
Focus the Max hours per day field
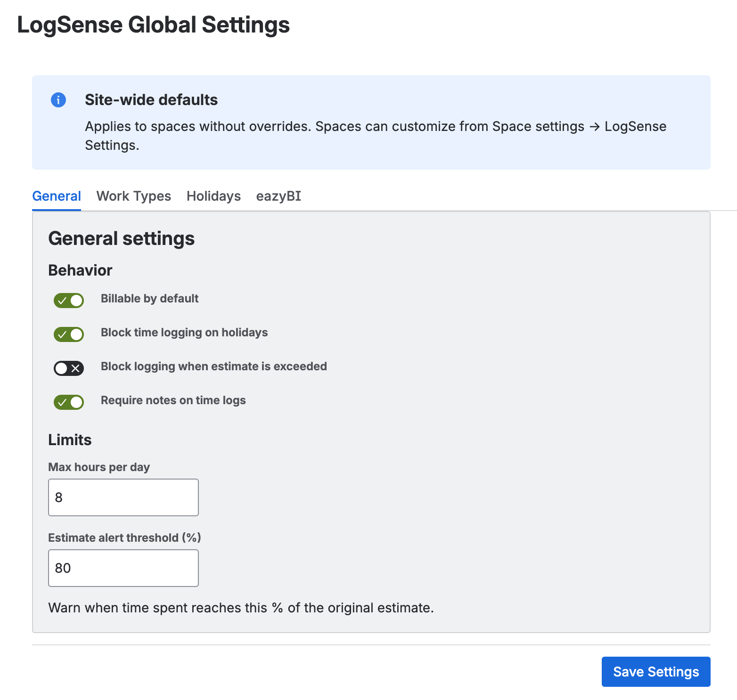123,497
